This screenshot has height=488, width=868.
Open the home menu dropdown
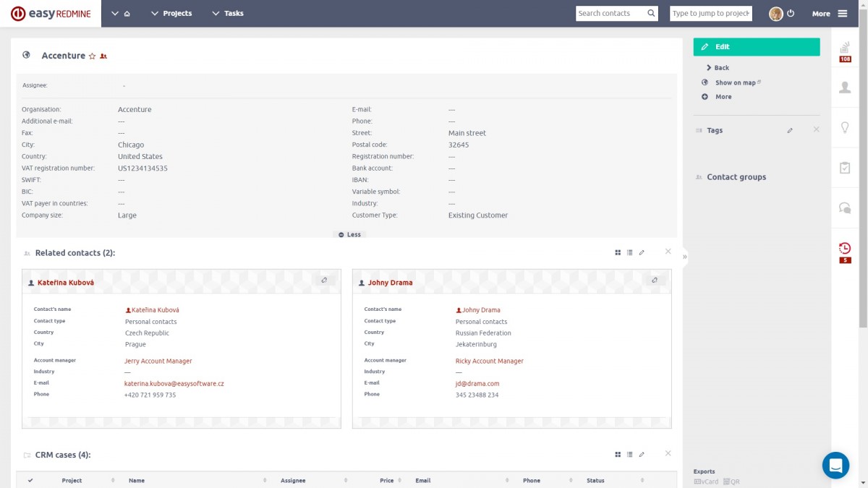point(121,14)
